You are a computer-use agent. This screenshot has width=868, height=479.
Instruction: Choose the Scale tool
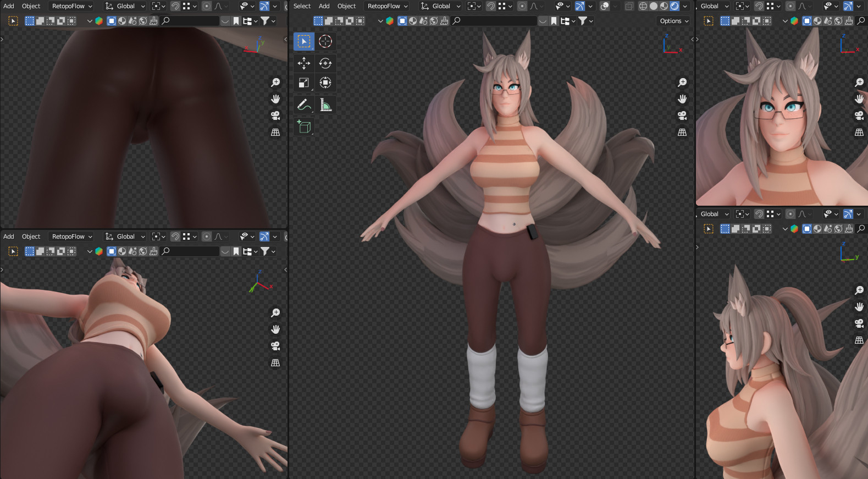(303, 83)
